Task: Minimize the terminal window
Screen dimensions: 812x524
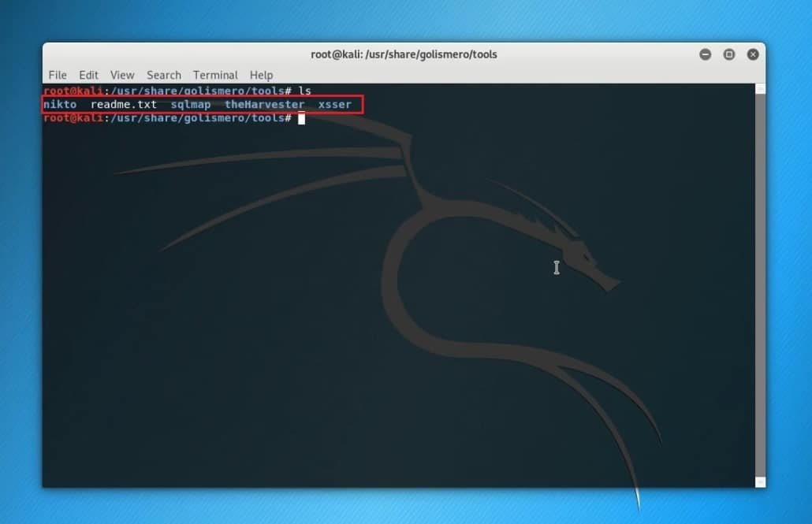Action: click(706, 54)
